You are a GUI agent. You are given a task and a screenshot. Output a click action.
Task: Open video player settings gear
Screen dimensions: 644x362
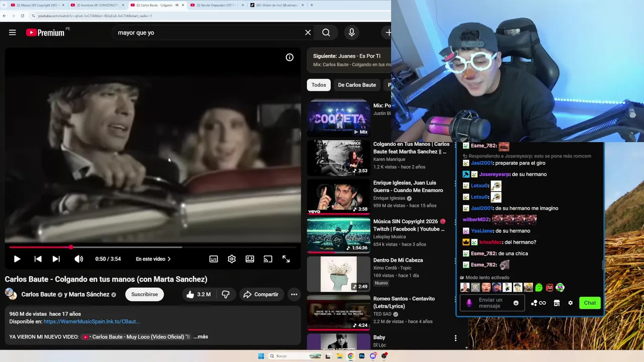pyautogui.click(x=231, y=259)
